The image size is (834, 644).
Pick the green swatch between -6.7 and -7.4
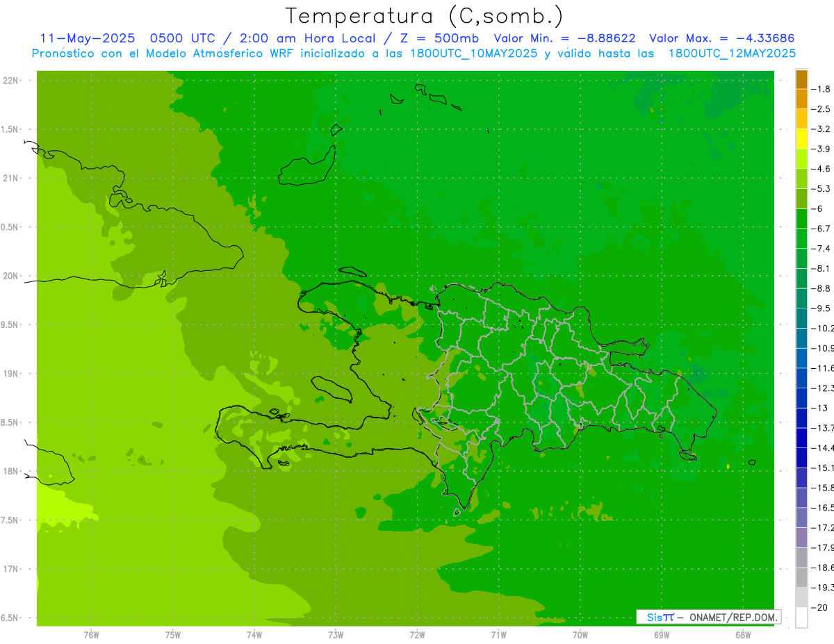(x=801, y=239)
